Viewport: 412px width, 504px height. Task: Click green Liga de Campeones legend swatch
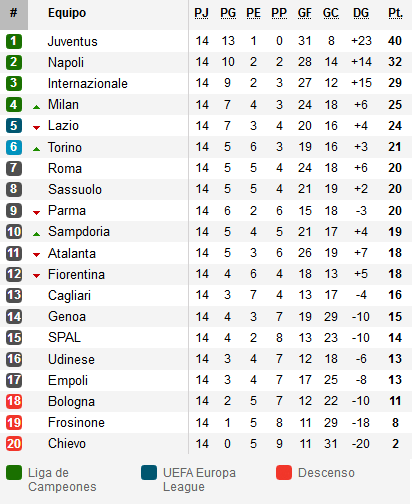click(x=14, y=472)
